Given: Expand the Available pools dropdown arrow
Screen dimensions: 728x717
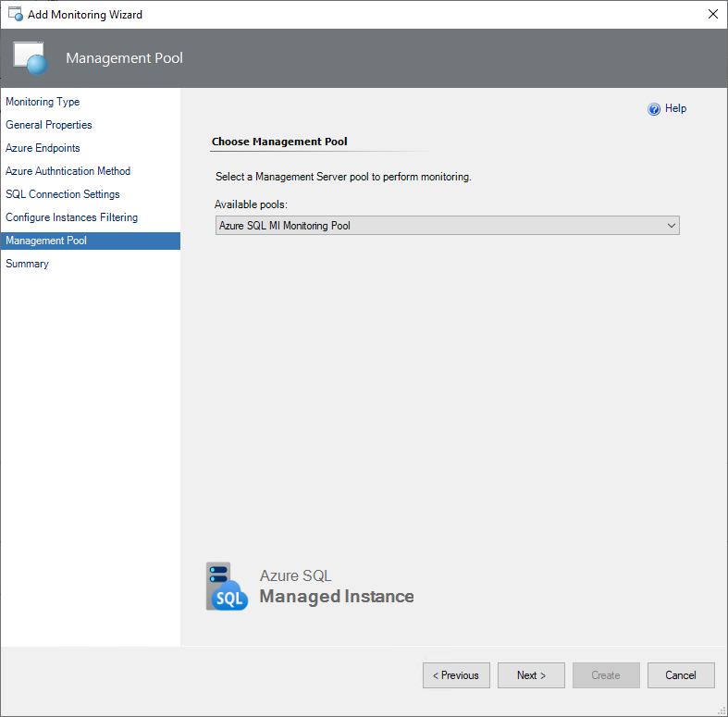Looking at the screenshot, I should click(x=671, y=226).
